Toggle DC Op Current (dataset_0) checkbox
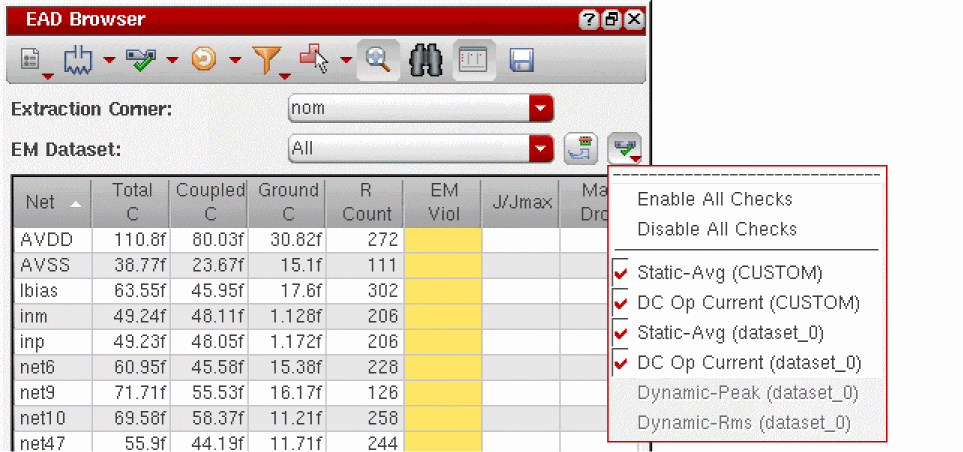Image resolution: width=963 pixels, height=452 pixels. [621, 363]
